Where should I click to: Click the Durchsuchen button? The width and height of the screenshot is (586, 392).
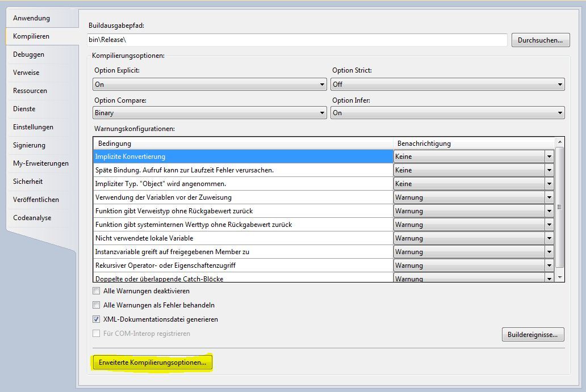click(540, 40)
